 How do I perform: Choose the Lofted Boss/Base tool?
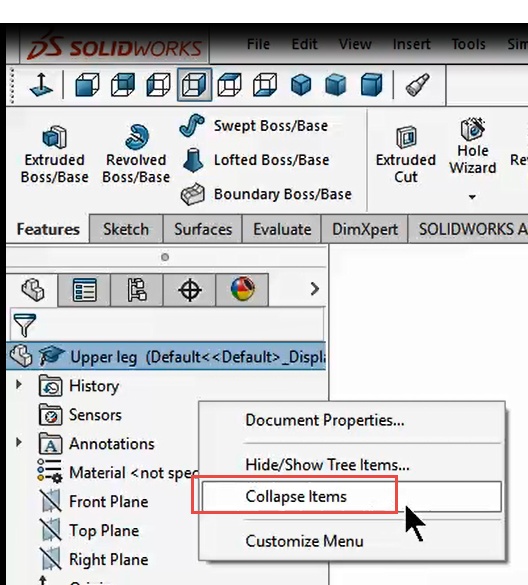pos(256,160)
